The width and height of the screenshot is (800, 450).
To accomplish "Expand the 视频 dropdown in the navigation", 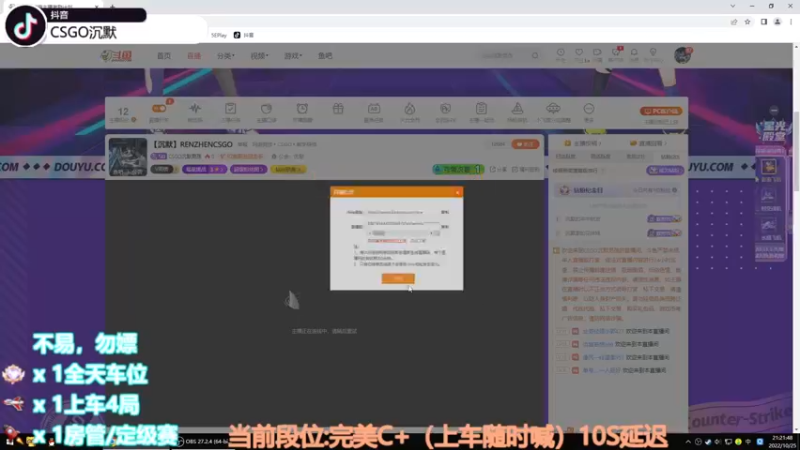I will click(x=259, y=56).
